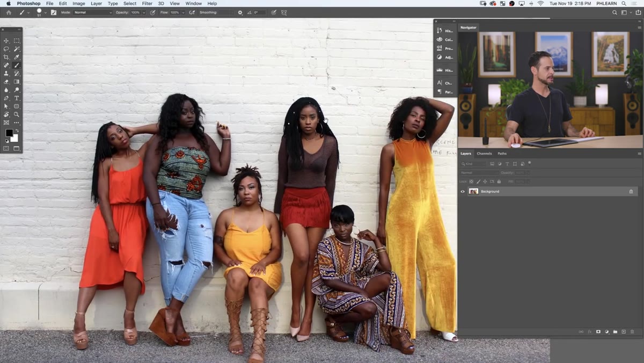Image resolution: width=644 pixels, height=363 pixels.
Task: Open the Brush tool preset picker
Action: click(24, 12)
